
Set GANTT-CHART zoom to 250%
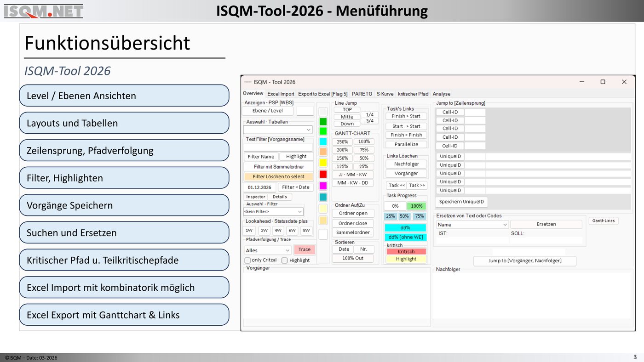342,141
